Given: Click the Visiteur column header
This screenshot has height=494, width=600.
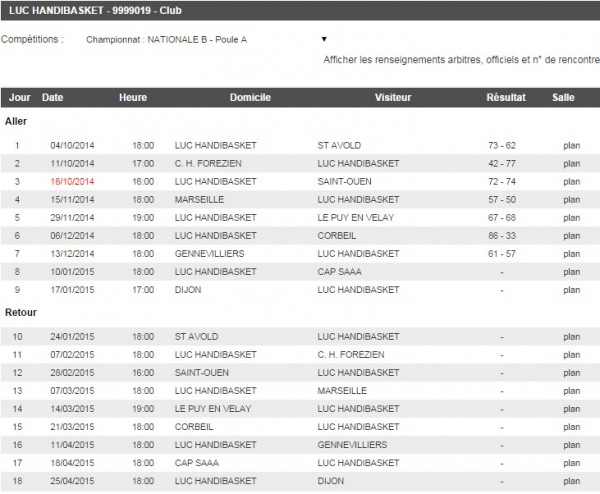Looking at the screenshot, I should pos(393,97).
